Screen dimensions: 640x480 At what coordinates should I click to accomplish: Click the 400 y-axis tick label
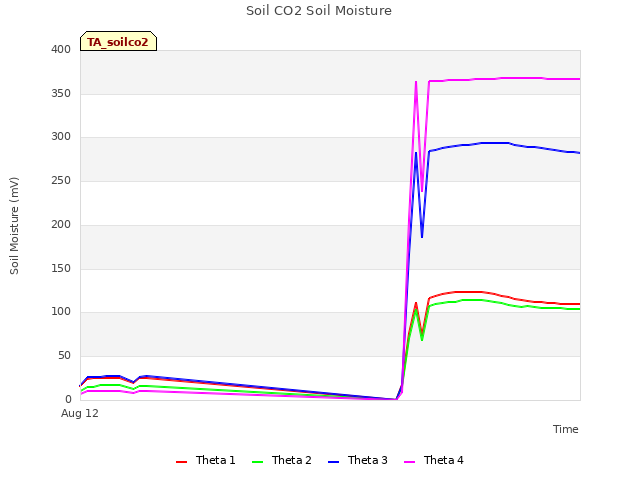(x=61, y=49)
